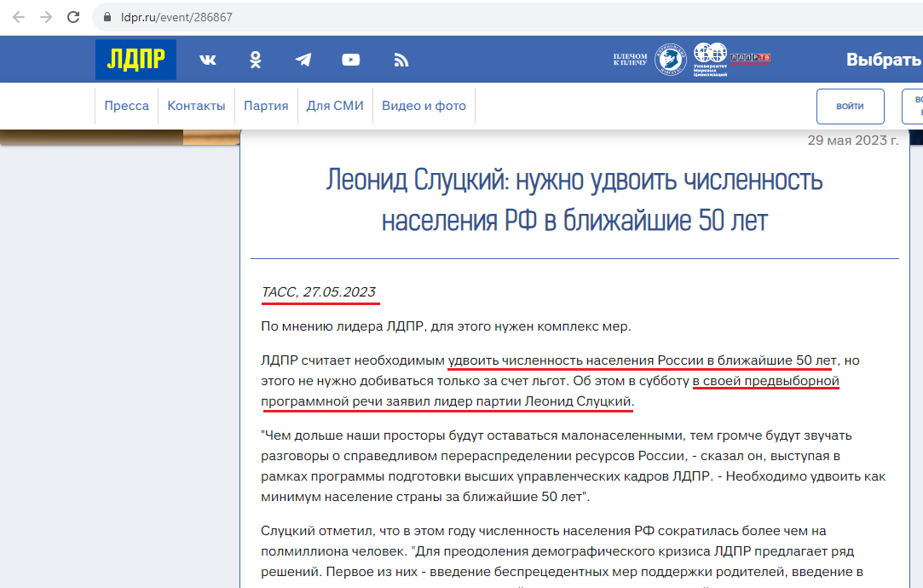This screenshot has width=923, height=588.
Task: Open the Для СМИ menu item
Action: coord(335,106)
